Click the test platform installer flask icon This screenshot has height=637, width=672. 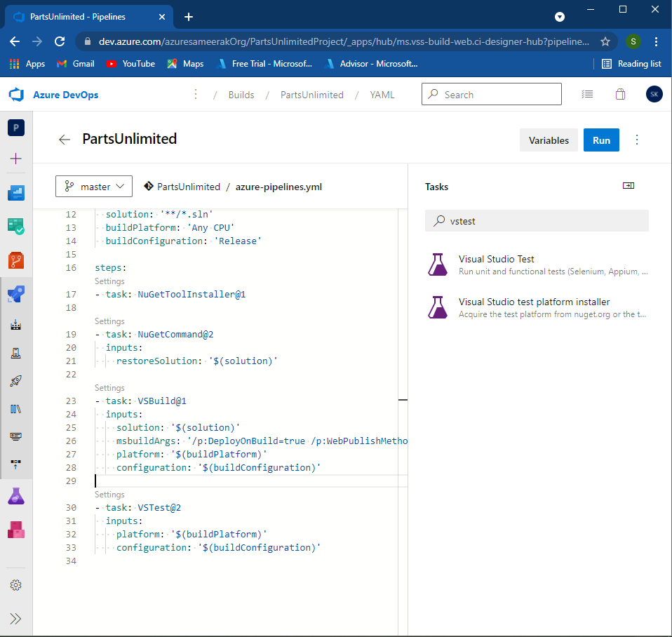point(438,307)
